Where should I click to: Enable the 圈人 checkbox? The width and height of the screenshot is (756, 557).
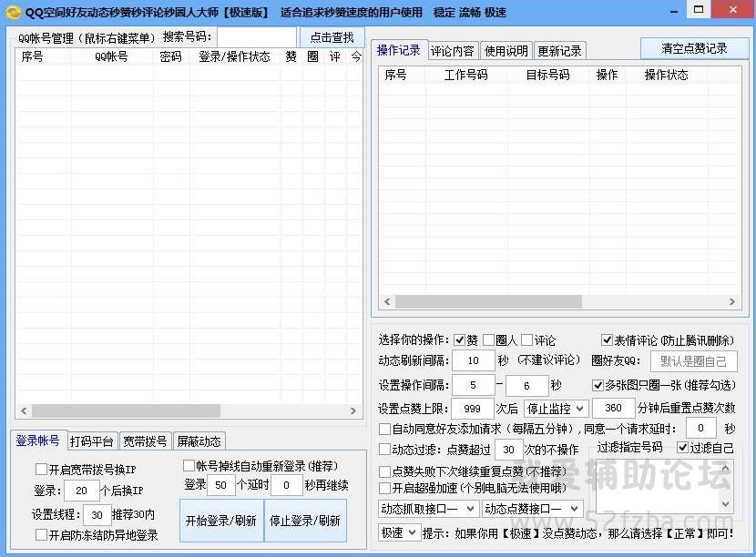[489, 340]
